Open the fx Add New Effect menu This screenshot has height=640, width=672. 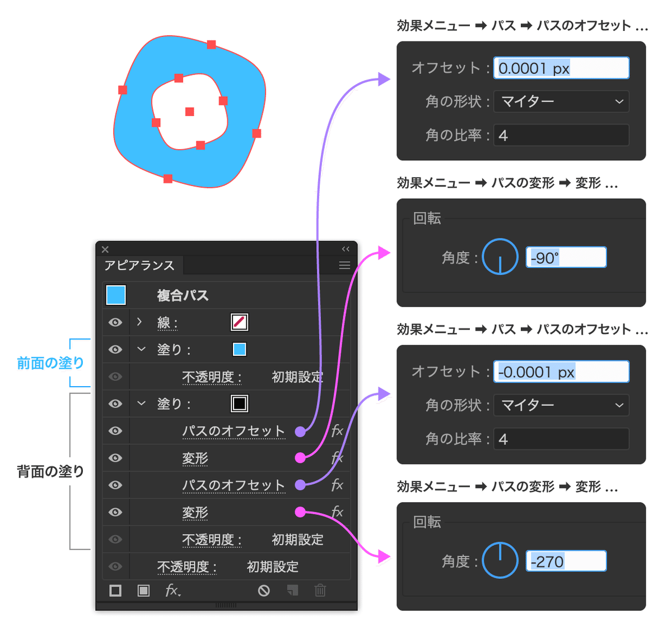point(172,591)
